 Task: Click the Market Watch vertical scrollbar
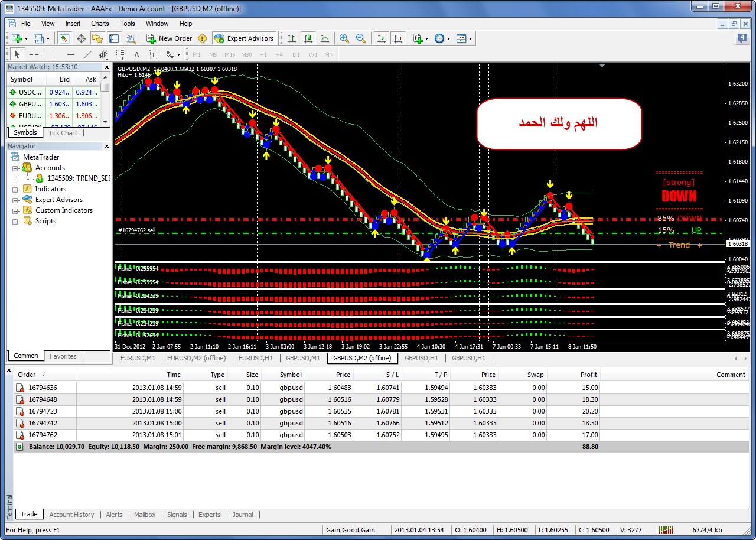click(x=105, y=99)
